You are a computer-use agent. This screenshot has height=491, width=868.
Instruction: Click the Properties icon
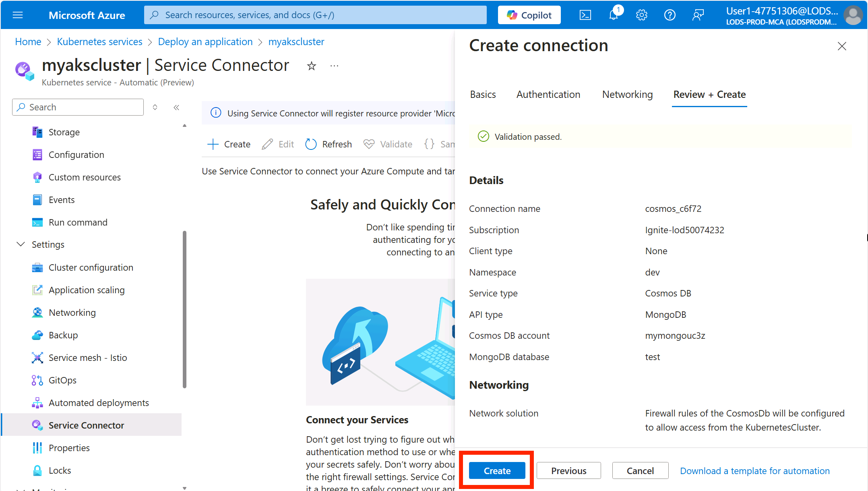click(x=37, y=448)
